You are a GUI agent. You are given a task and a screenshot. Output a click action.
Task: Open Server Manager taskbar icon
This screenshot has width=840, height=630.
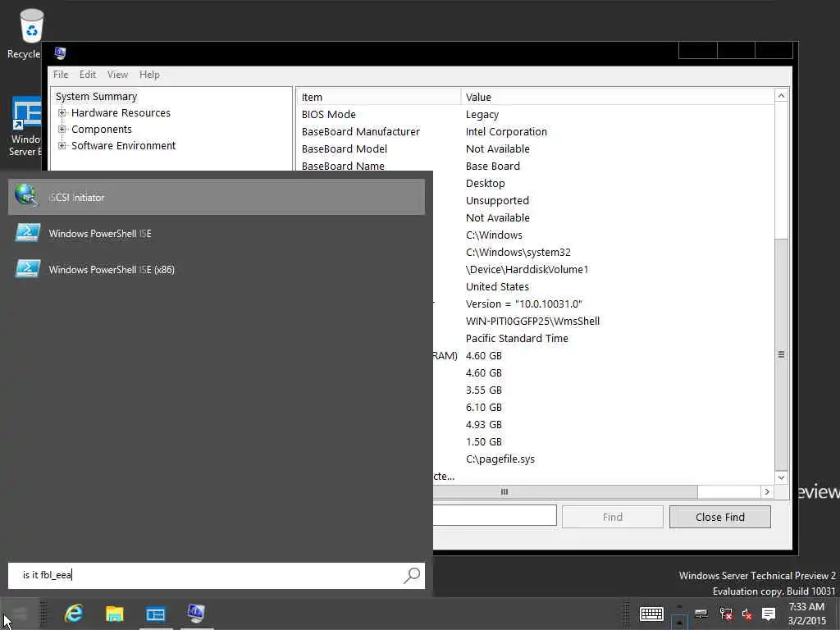155,614
